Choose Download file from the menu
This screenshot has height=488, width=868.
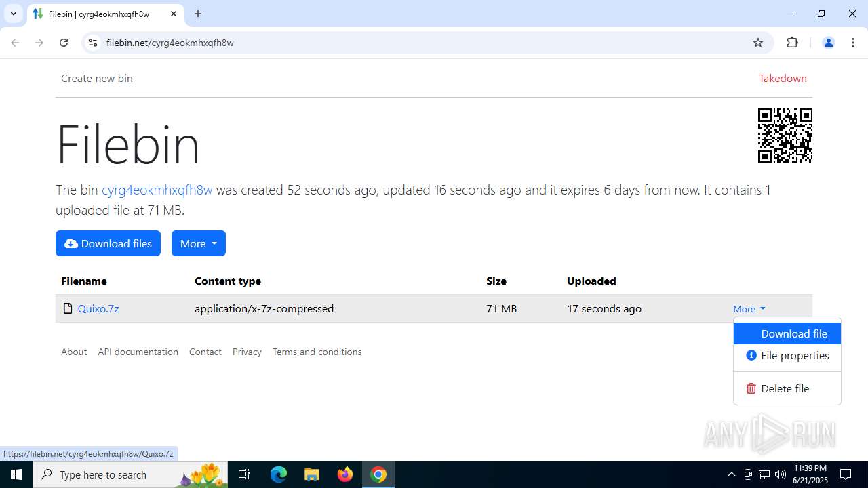[x=787, y=333]
